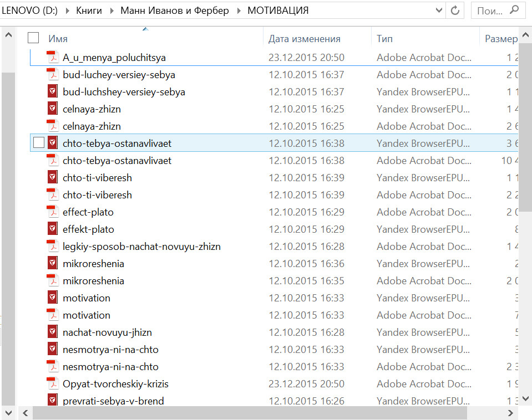Go to the Книги folder in breadcrumb
The image size is (532, 420).
89,11
